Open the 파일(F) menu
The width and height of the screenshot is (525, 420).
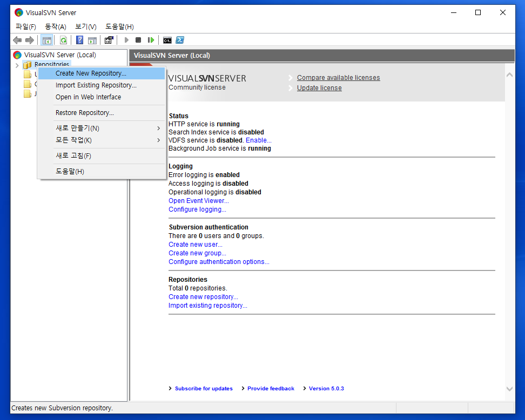pos(26,27)
